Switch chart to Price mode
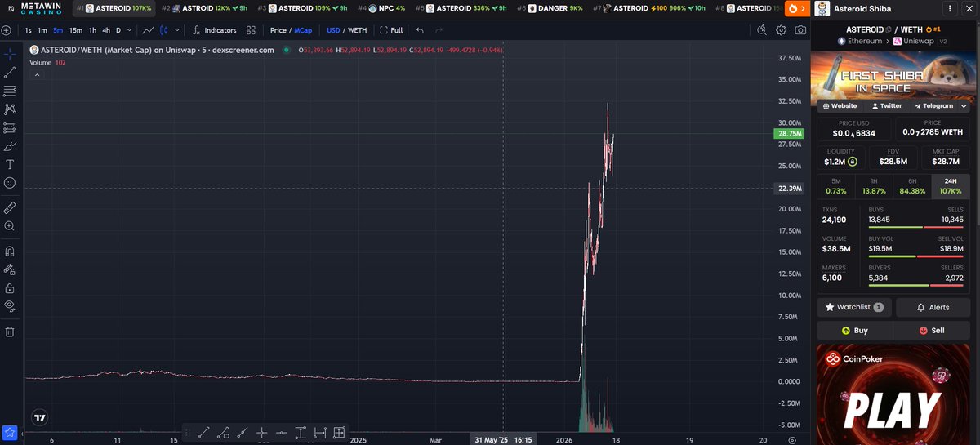980x445 pixels. pyautogui.click(x=278, y=30)
